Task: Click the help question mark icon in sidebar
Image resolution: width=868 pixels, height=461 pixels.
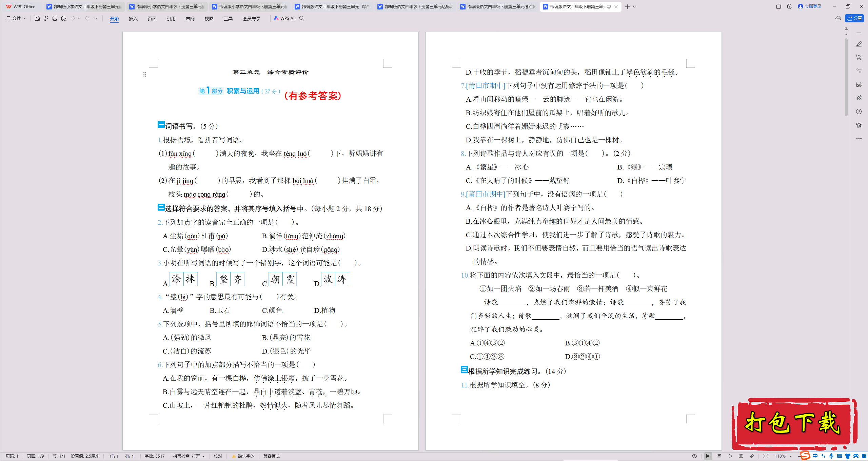Action: coord(859,112)
